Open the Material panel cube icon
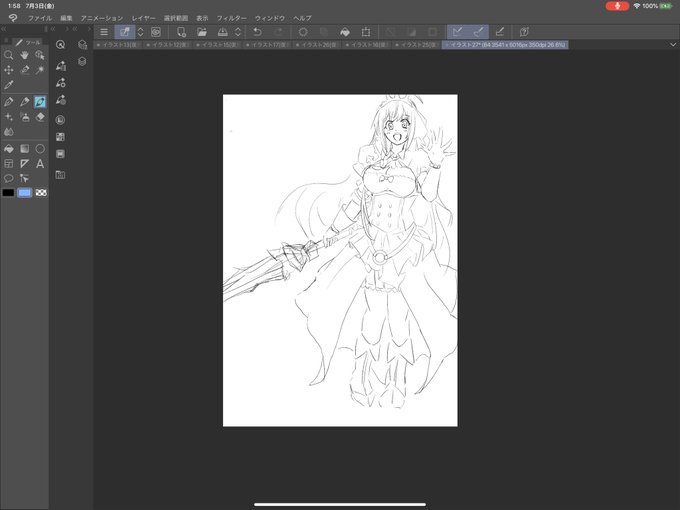This screenshot has width=680, height=510. click(82, 45)
